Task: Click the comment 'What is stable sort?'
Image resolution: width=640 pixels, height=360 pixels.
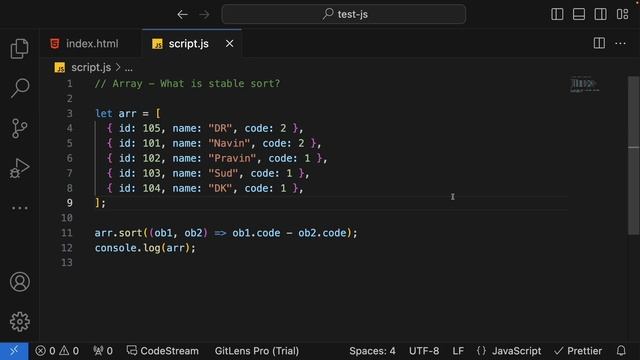Action: point(220,84)
